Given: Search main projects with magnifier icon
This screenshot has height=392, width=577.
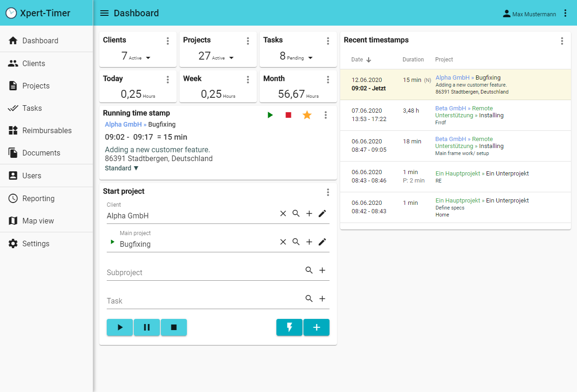Looking at the screenshot, I should pos(296,242).
